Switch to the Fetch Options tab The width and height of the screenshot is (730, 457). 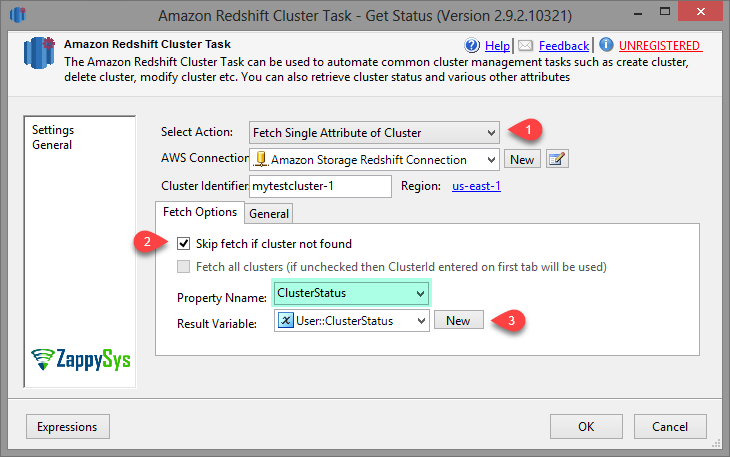pos(200,212)
